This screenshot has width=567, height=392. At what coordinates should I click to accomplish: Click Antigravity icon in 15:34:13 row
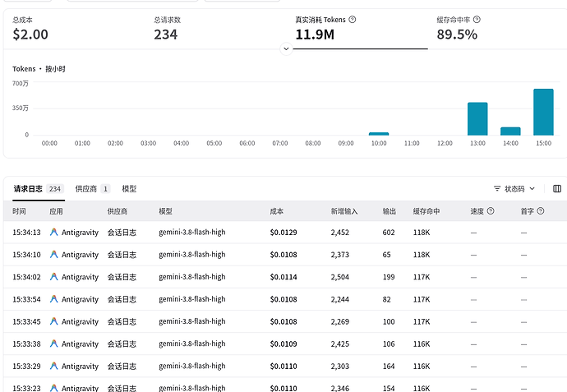pos(54,233)
